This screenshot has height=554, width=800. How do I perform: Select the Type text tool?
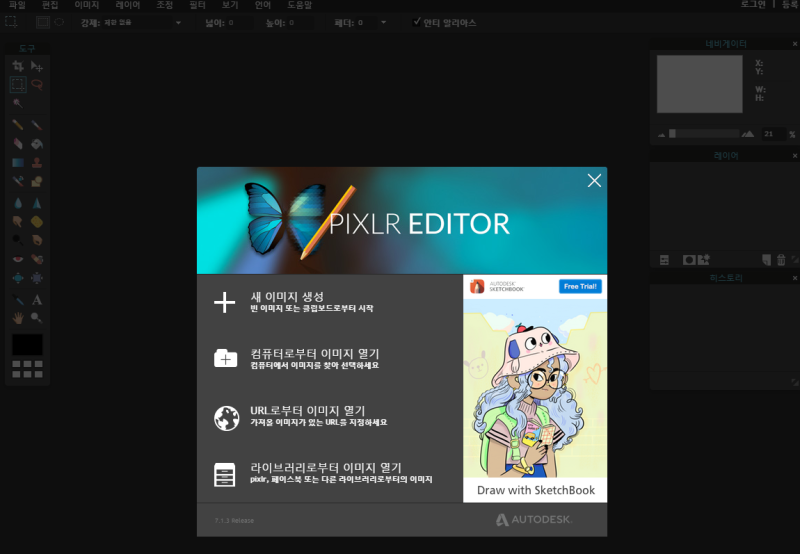coord(37,299)
